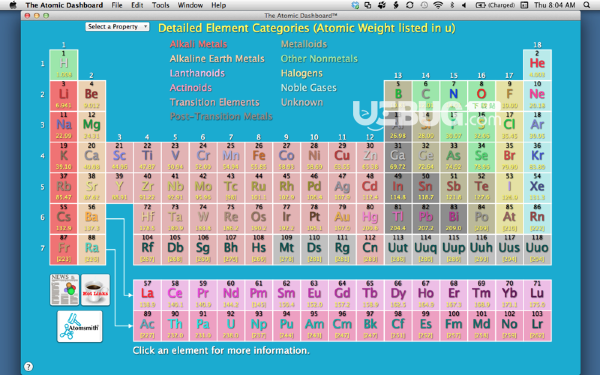Open the File menu
Screen dimensions: 600x375
(x=117, y=5)
